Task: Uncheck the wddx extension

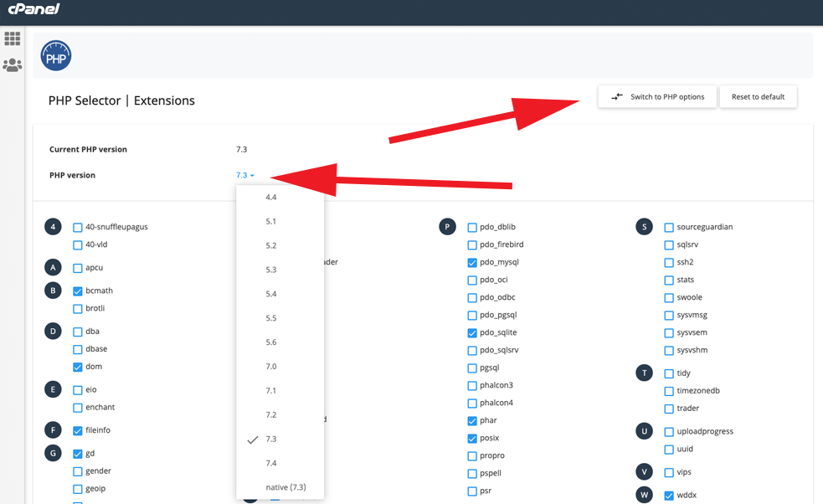Action: pos(667,495)
